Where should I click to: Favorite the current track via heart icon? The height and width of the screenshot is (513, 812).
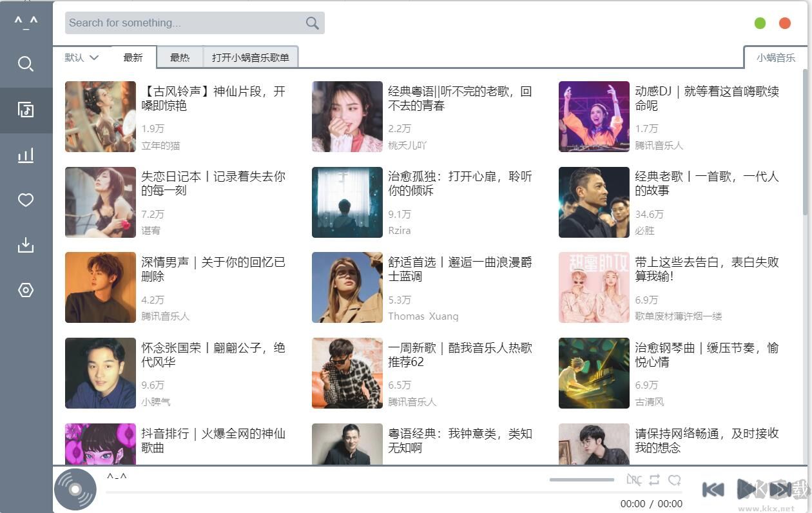675,480
